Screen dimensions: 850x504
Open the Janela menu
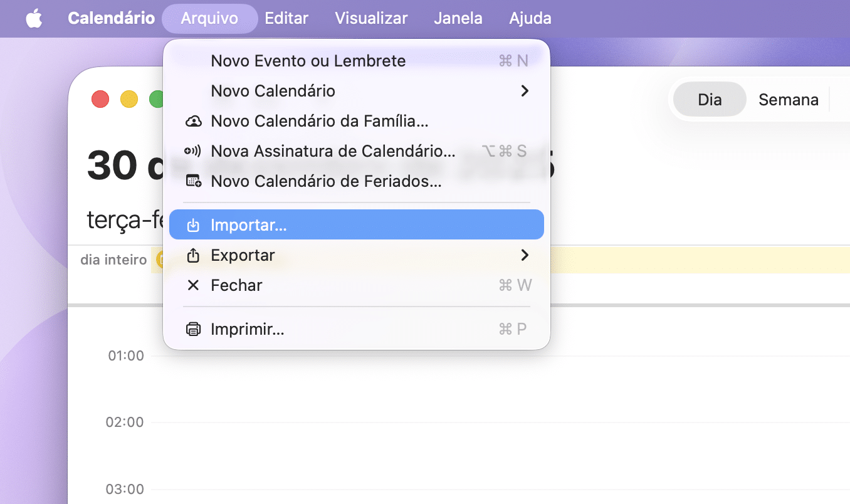(x=458, y=19)
